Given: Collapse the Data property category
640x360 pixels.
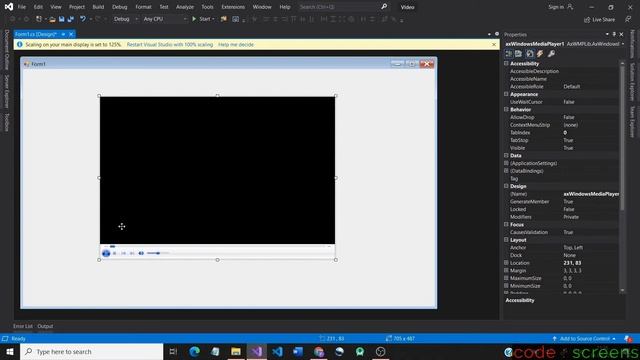Looking at the screenshot, I should point(506,156).
